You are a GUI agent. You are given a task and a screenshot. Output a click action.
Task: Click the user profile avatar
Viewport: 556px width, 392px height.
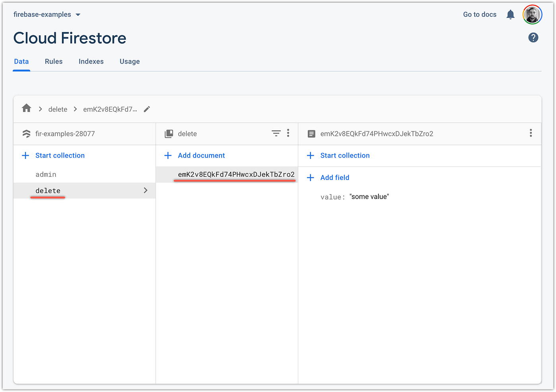[x=532, y=14]
